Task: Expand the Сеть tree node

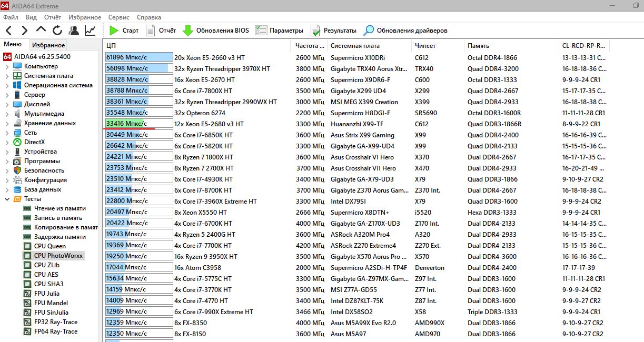Action: click(7, 133)
